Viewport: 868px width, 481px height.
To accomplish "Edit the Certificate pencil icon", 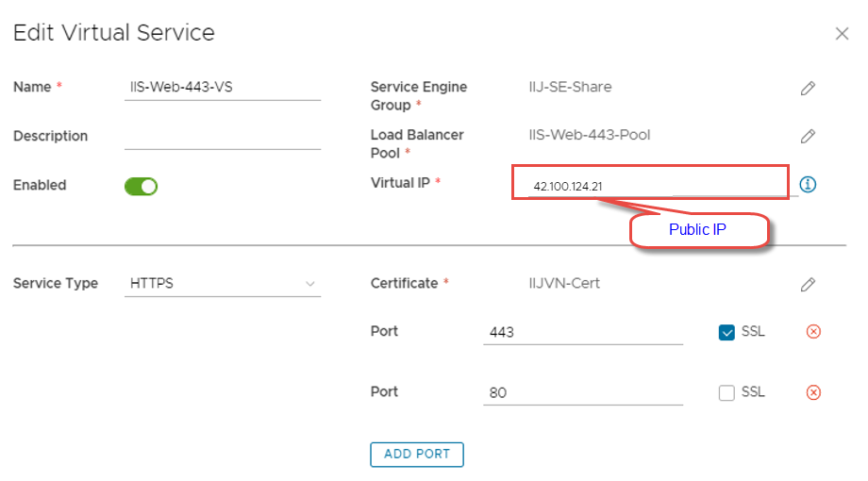I will click(x=808, y=284).
